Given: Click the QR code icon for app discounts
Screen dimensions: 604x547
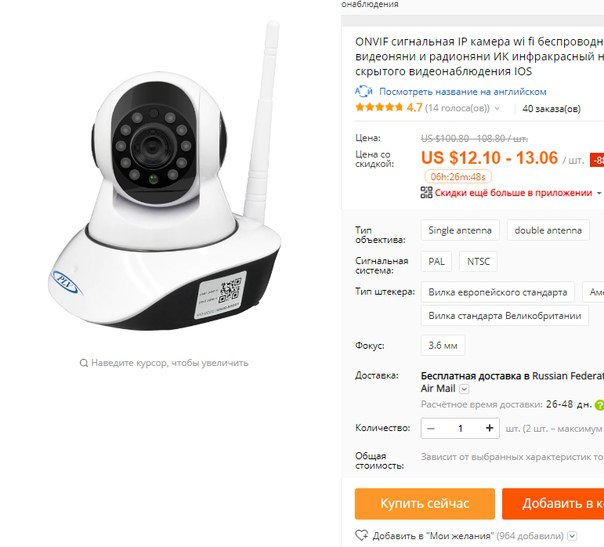Looking at the screenshot, I should coord(426,192).
